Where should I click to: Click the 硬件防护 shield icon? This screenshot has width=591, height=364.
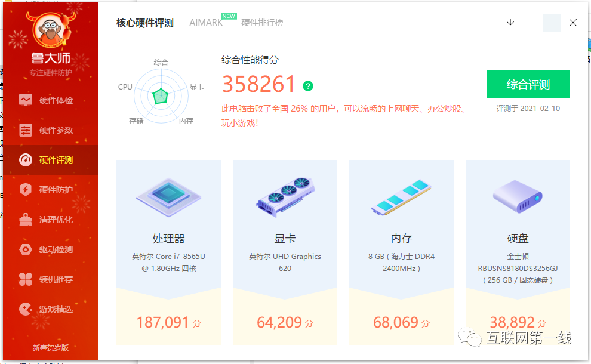tap(26, 190)
